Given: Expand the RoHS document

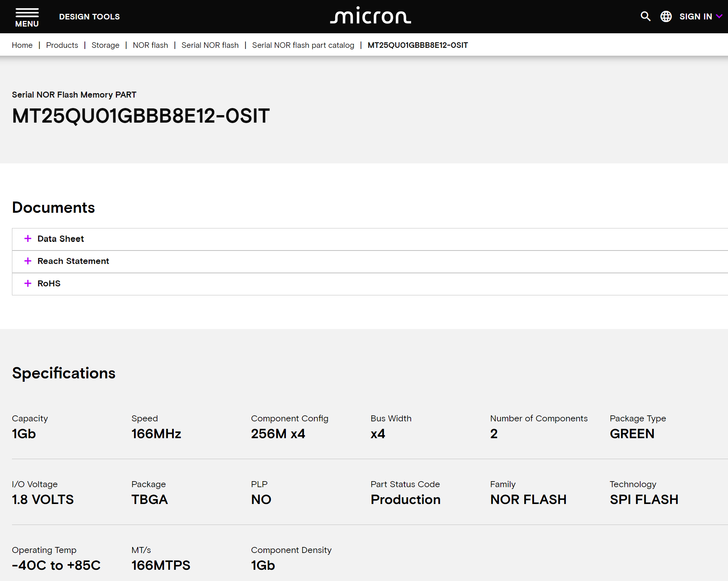Looking at the screenshot, I should [x=27, y=283].
